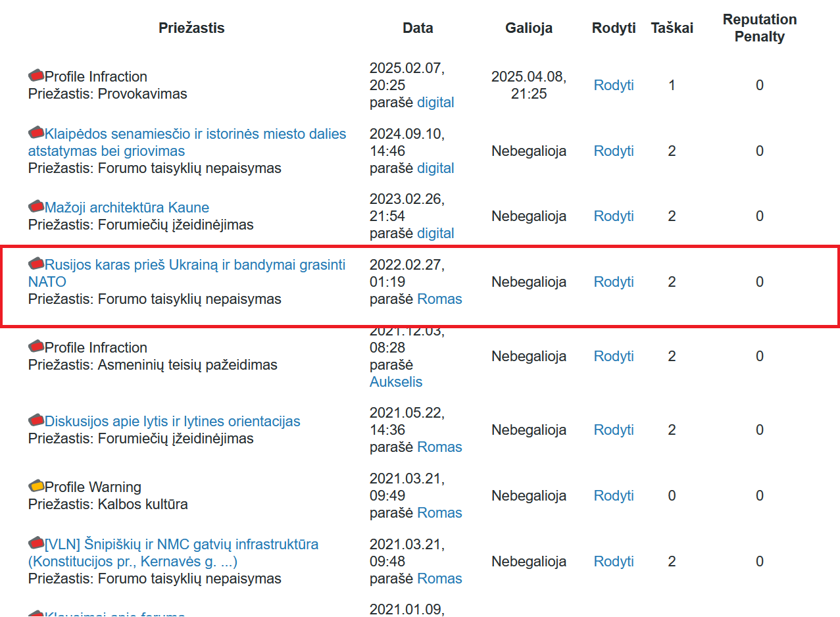The width and height of the screenshot is (840, 617).
Task: Click Rodyti for the Kaunas architecture infraction
Action: point(613,216)
